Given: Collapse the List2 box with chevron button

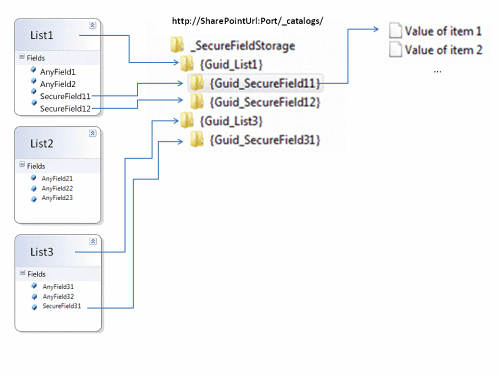Looking at the screenshot, I should [x=93, y=133].
